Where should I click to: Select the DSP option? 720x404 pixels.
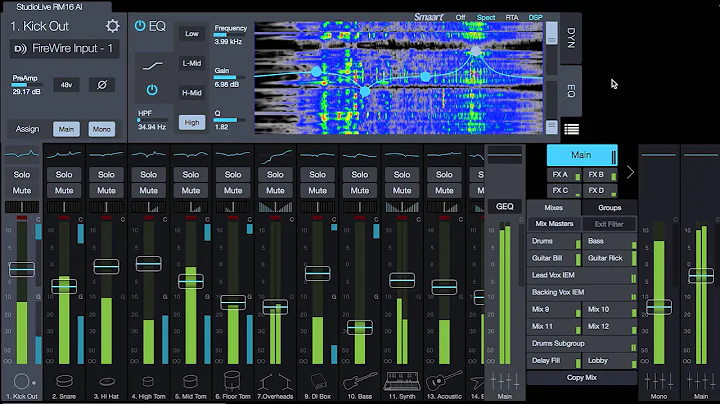pyautogui.click(x=535, y=17)
